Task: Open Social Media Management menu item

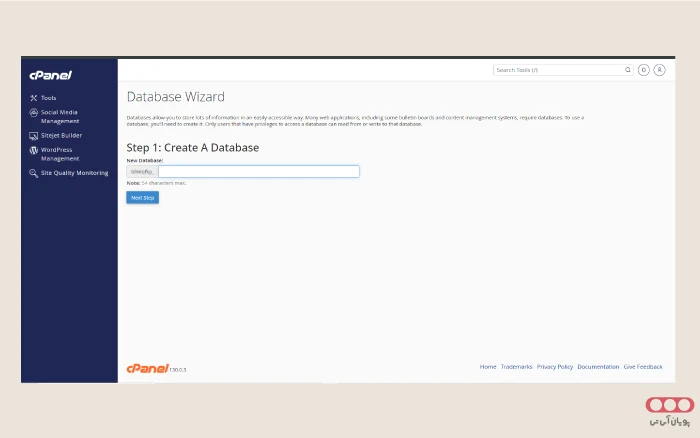Action: (60, 117)
